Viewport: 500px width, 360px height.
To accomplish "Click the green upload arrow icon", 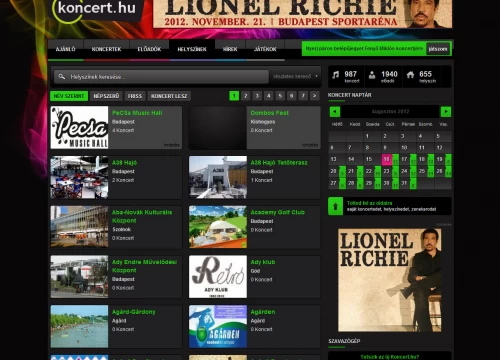I will (335, 206).
